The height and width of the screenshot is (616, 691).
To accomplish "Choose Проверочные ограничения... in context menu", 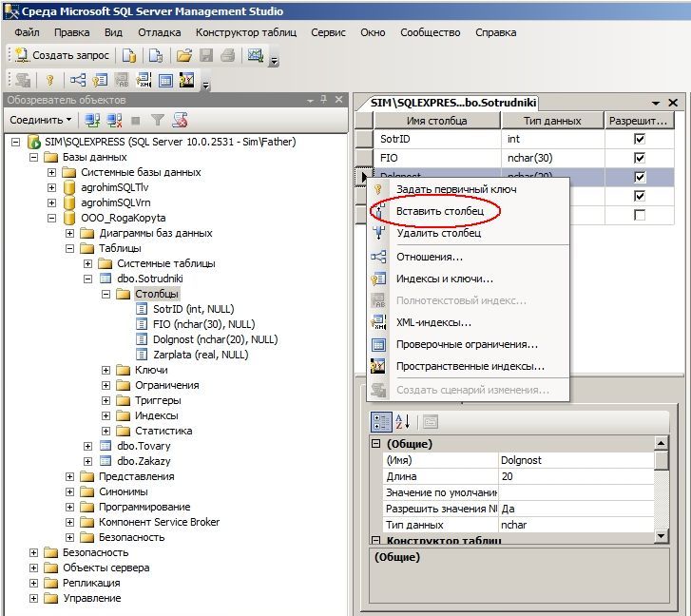I will click(x=468, y=344).
